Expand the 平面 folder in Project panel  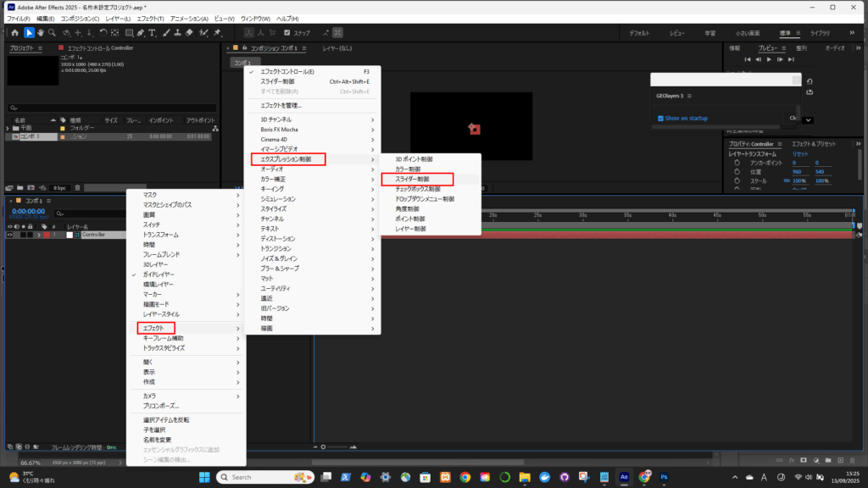[x=8, y=128]
